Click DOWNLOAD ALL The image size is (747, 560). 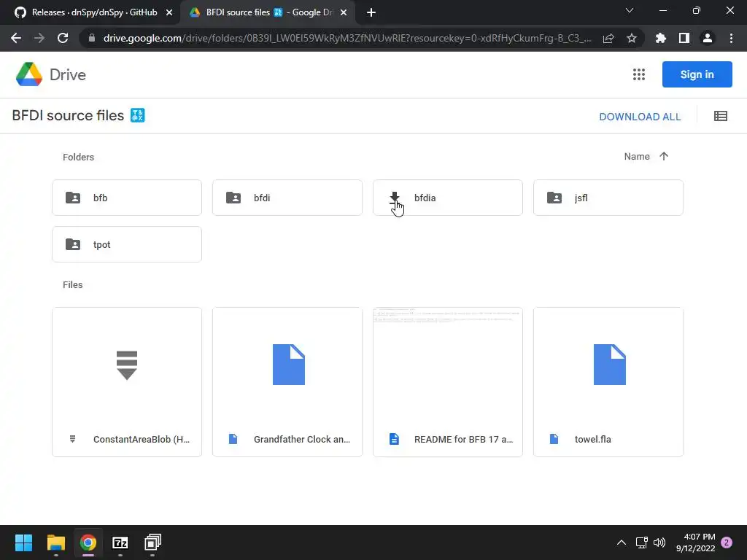coord(640,117)
